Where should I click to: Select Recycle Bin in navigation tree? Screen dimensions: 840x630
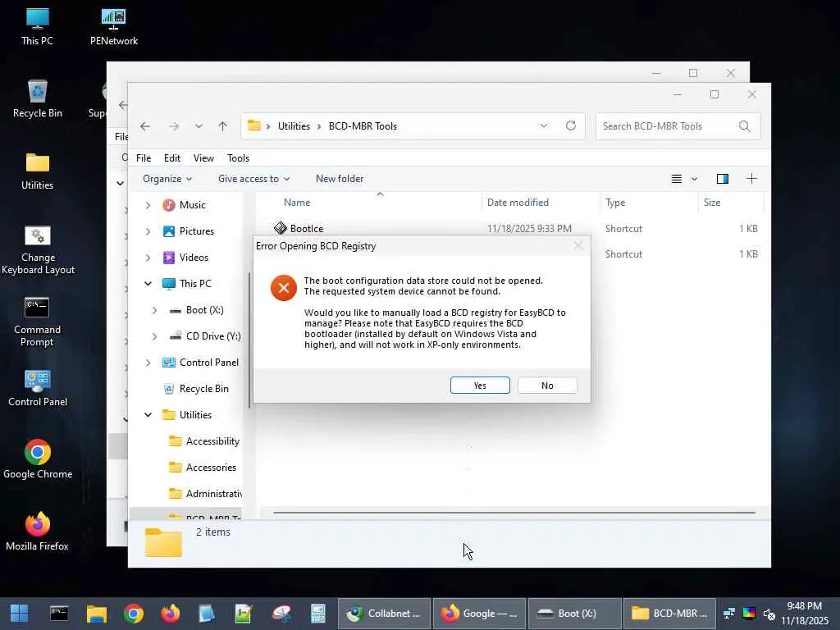pyautogui.click(x=196, y=388)
